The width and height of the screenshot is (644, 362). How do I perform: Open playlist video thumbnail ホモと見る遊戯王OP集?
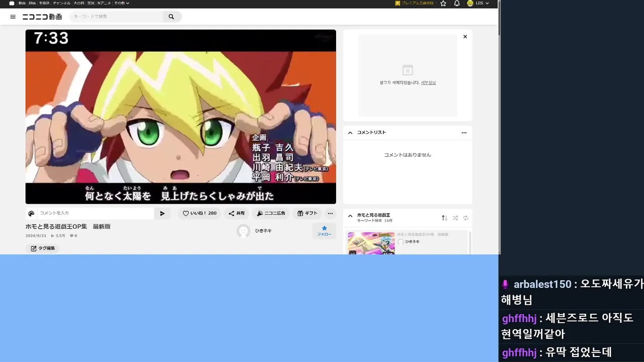coord(371,243)
